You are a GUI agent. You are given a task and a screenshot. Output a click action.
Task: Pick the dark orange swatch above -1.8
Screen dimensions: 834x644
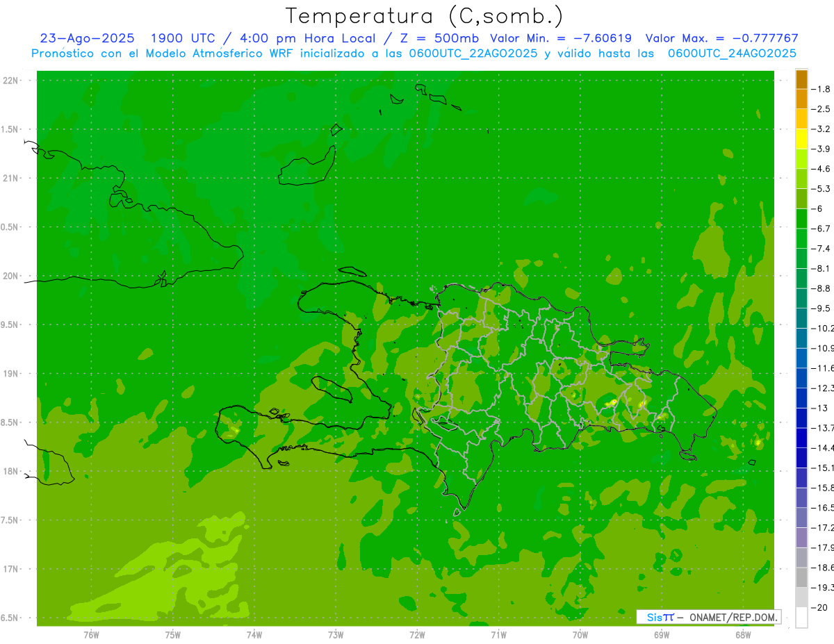click(x=801, y=79)
